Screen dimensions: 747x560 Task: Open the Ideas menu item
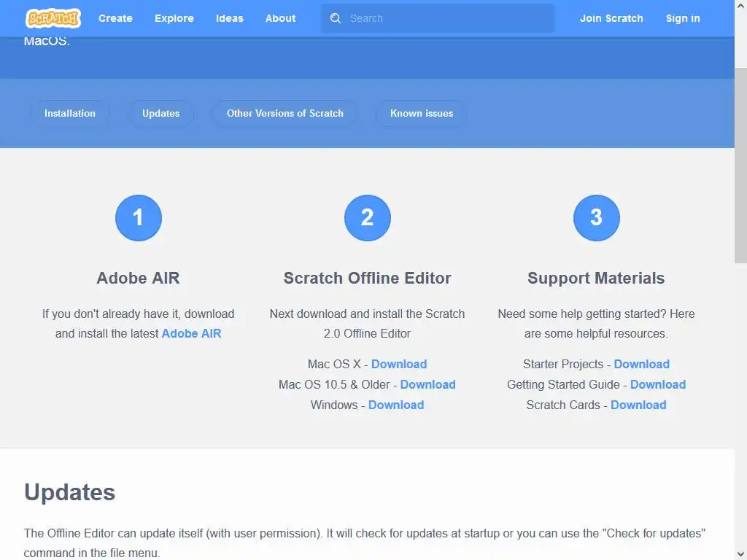tap(229, 18)
